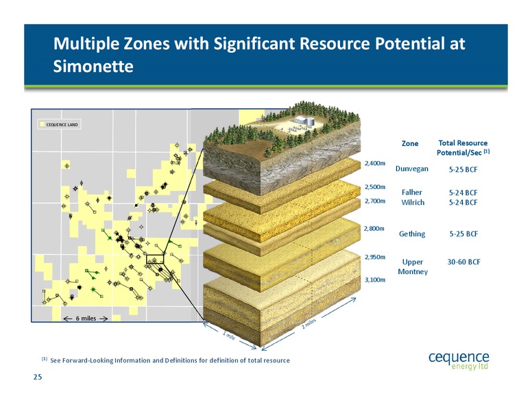
Task: Click the page number '25'
Action: pyautogui.click(x=38, y=377)
